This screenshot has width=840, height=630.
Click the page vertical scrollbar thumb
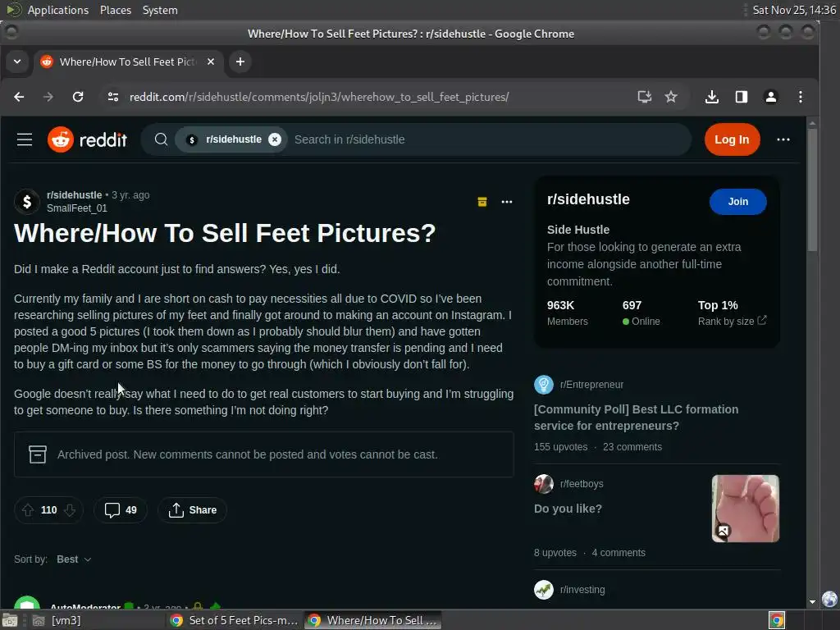(x=812, y=190)
